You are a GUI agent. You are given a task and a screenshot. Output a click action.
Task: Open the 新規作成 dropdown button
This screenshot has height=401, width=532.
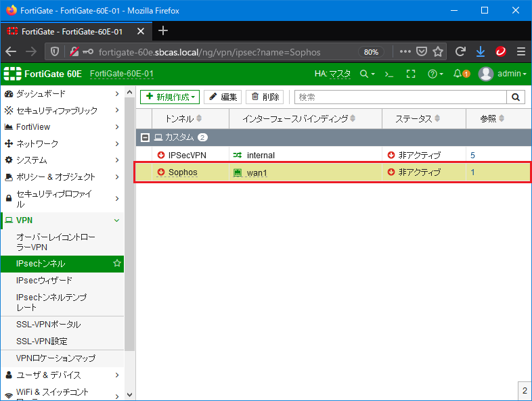pyautogui.click(x=170, y=97)
